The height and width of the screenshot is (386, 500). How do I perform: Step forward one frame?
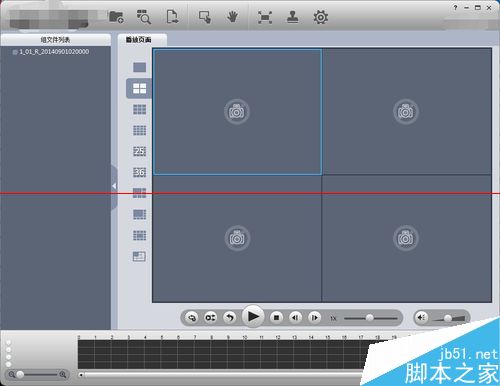(x=314, y=317)
